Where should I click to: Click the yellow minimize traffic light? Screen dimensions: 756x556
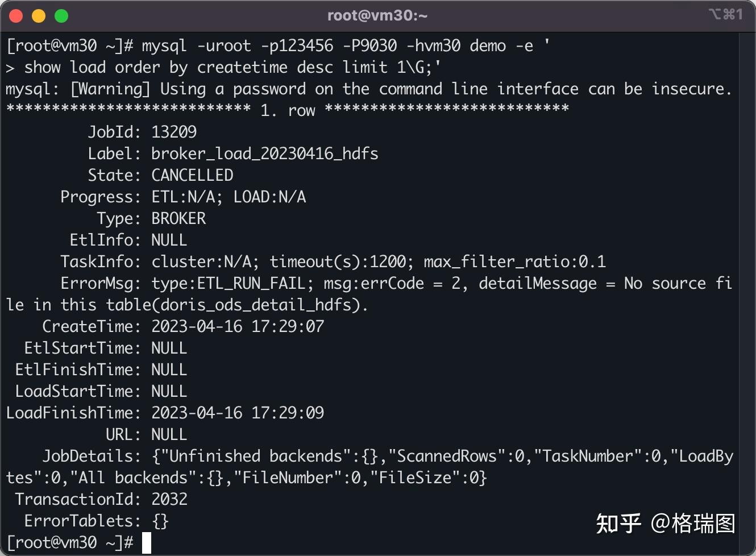(x=39, y=15)
